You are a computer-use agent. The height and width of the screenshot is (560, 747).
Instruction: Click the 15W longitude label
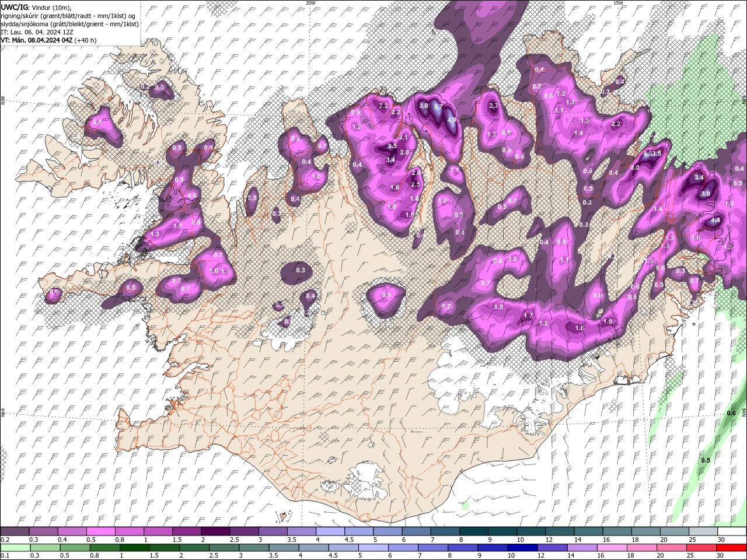point(618,3)
